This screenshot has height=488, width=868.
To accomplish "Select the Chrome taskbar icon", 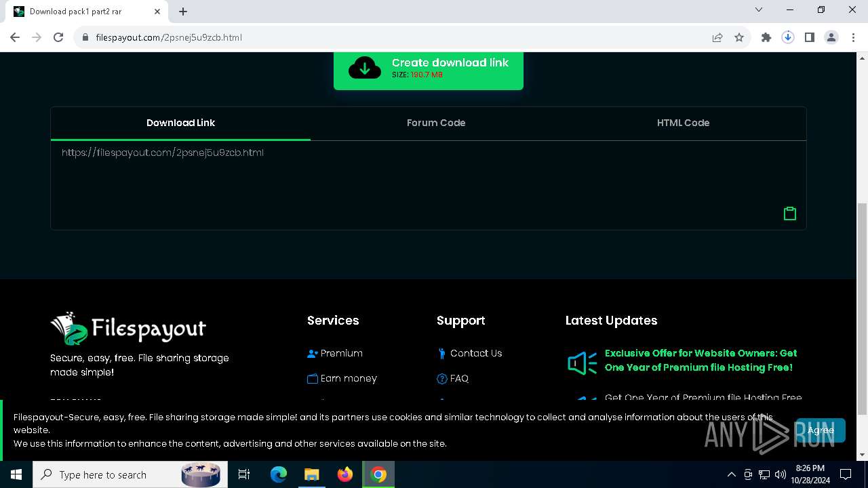I will click(378, 474).
